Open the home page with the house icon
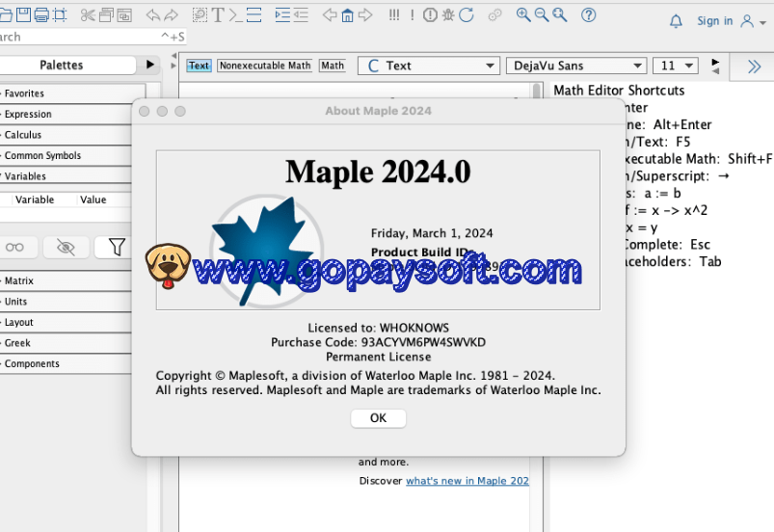Viewport: 774px width, 532px height. point(348,15)
